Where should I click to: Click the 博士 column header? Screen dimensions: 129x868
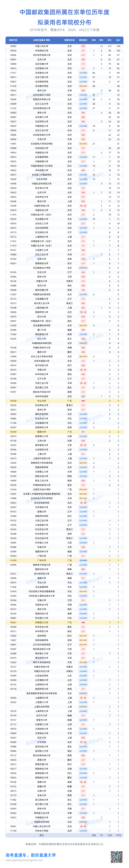[x=102, y=40]
